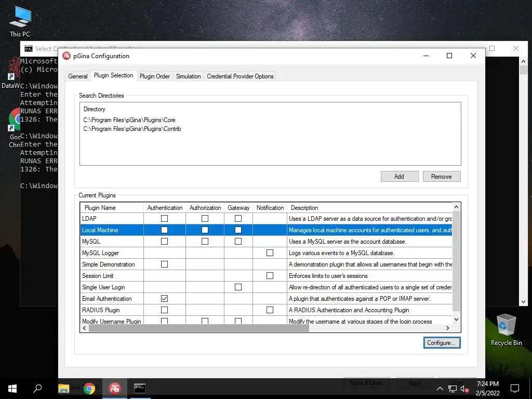Click the Configure... button
The image size is (532, 399).
click(x=442, y=343)
